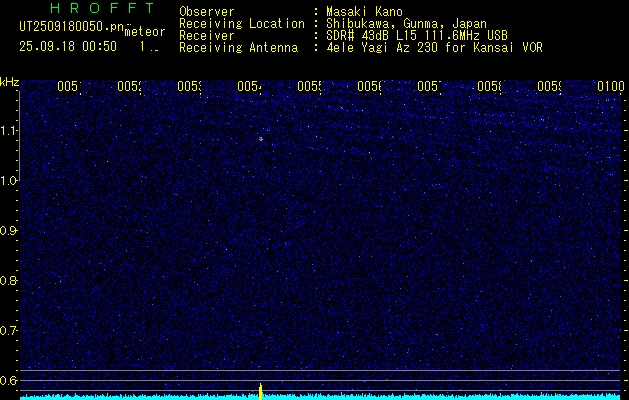Click the 0.9 frequency axis label
This screenshot has height=400, width=629.
click(x=8, y=230)
